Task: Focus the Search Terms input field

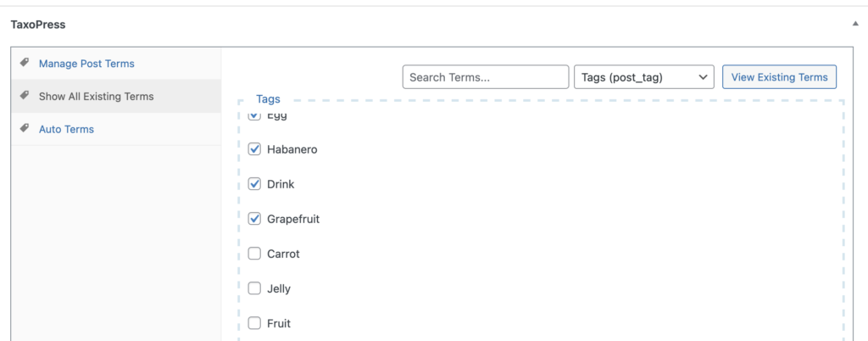Action: [x=485, y=77]
